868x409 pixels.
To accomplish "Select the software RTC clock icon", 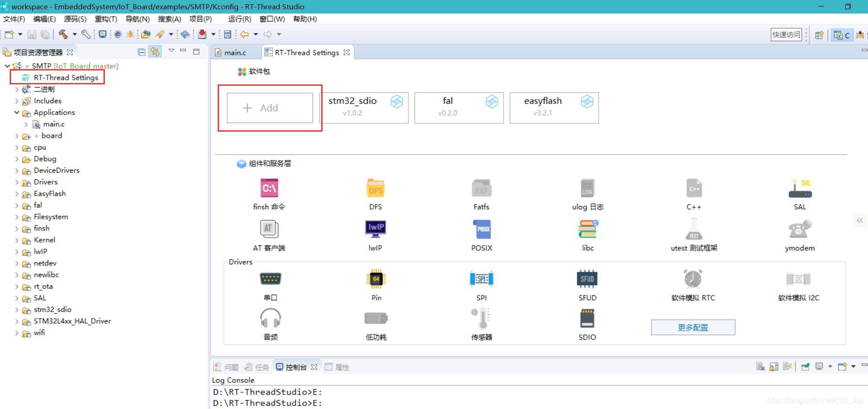I will click(x=693, y=279).
